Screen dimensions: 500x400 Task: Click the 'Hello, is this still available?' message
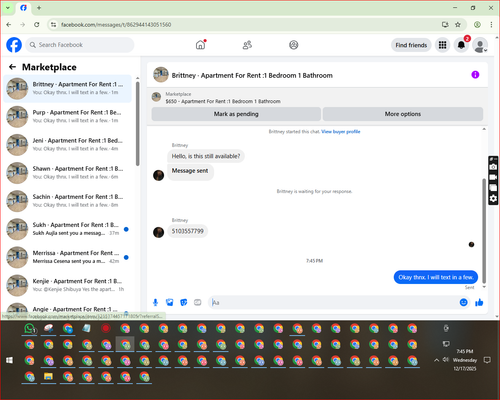click(x=206, y=156)
